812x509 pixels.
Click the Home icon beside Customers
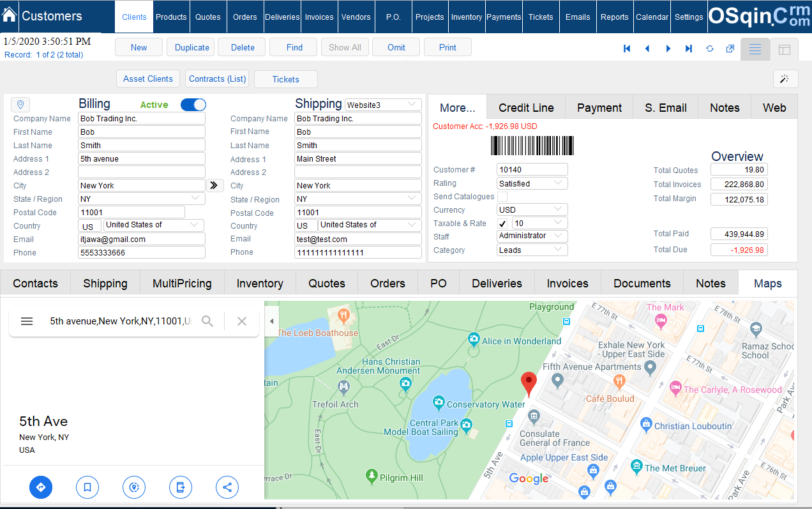[10, 15]
